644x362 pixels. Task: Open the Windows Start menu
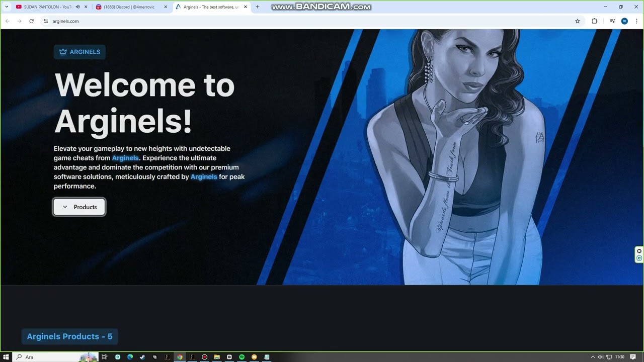(x=6, y=357)
